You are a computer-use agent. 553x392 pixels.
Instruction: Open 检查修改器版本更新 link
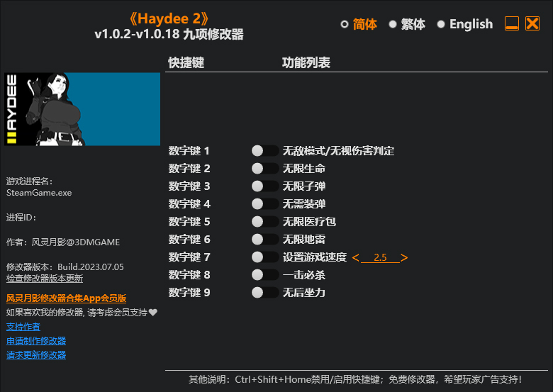(x=45, y=279)
